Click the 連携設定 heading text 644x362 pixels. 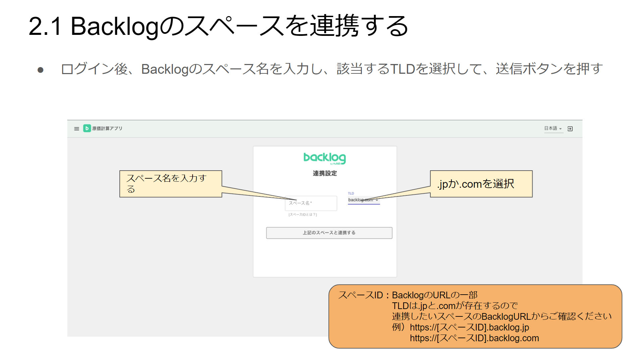point(325,173)
